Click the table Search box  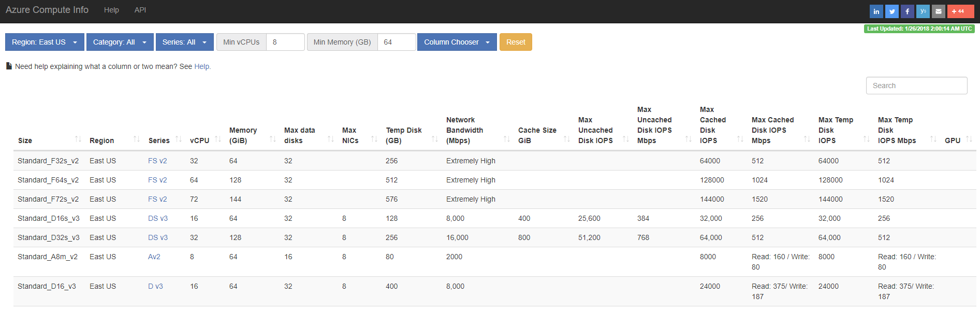click(916, 86)
